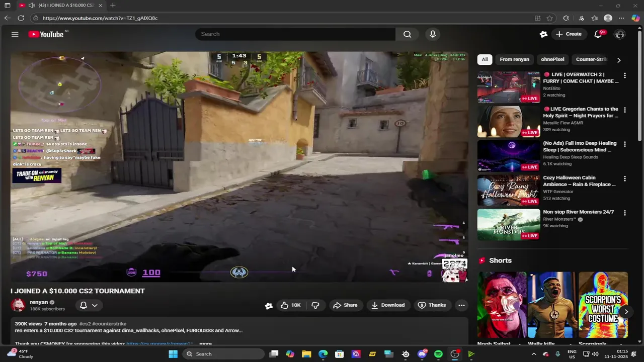
Task: Open browser favorites list icon
Action: click(594, 18)
